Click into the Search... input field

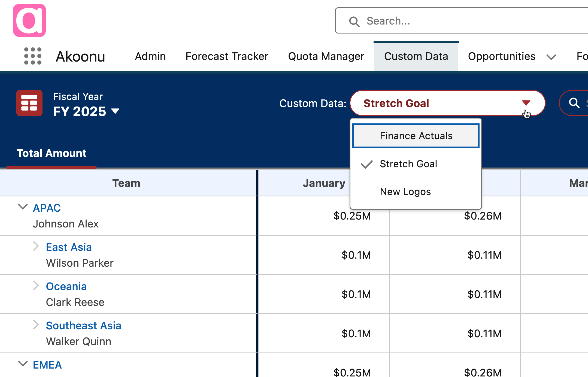[462, 21]
